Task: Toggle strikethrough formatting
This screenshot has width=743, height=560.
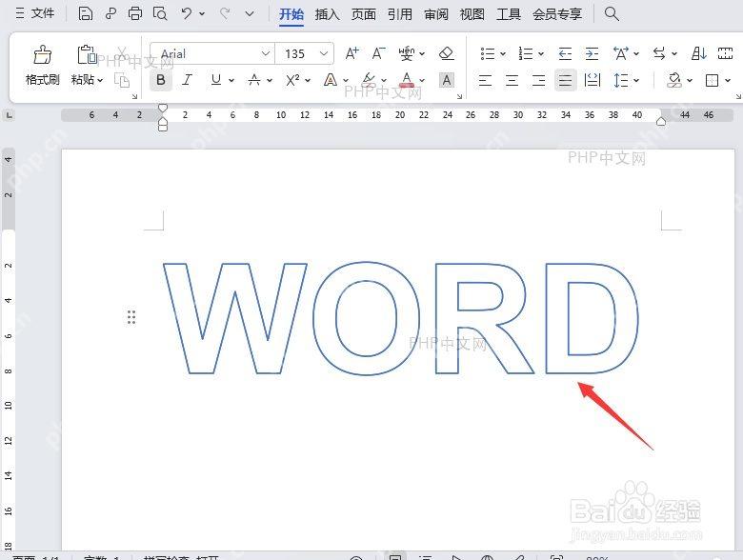Action: (254, 80)
